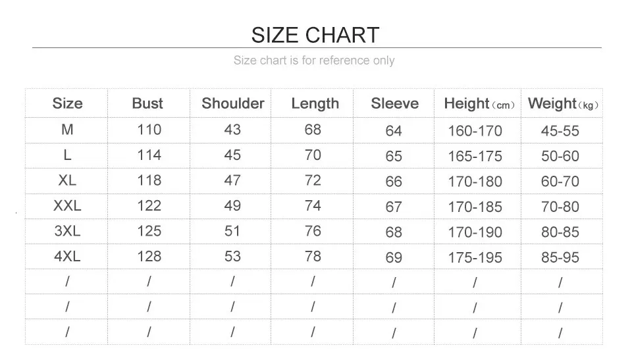
Task: Click the bust value 128
Action: pos(149,257)
